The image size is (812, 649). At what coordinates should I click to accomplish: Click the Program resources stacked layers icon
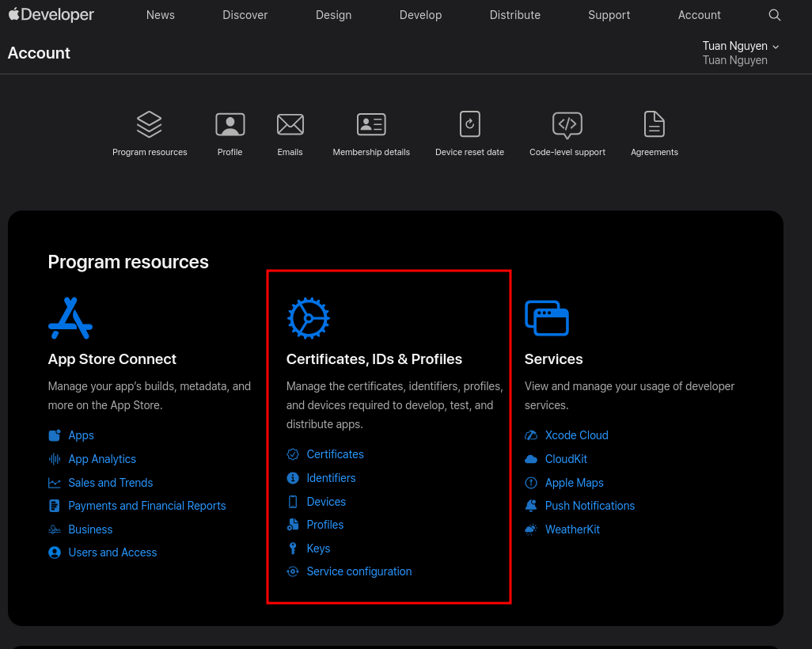coord(149,124)
